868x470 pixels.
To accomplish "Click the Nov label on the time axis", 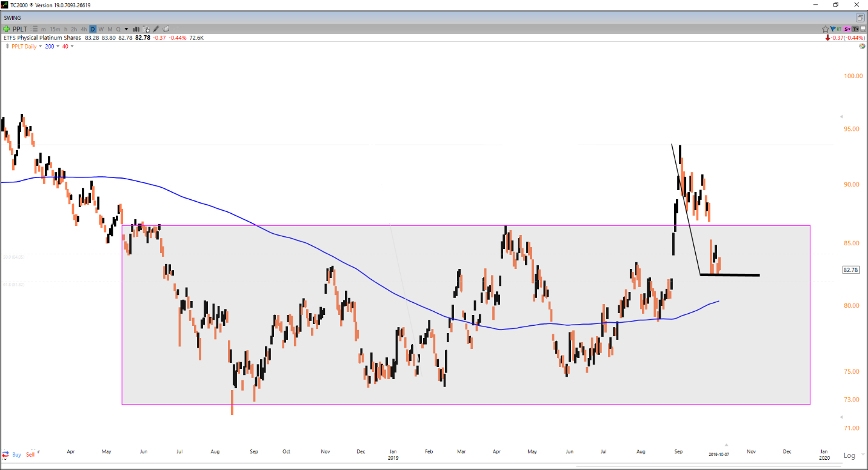I will [x=752, y=451].
